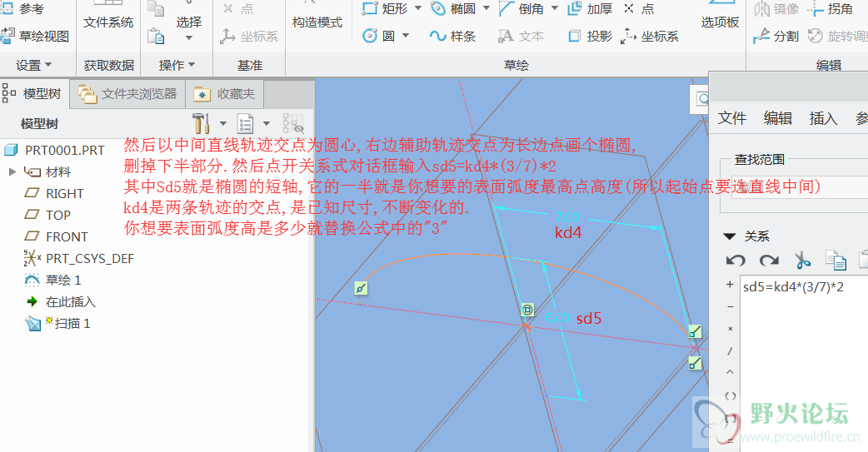Insert multiply operator in Relations dialog
The image size is (868, 452).
point(731,329)
